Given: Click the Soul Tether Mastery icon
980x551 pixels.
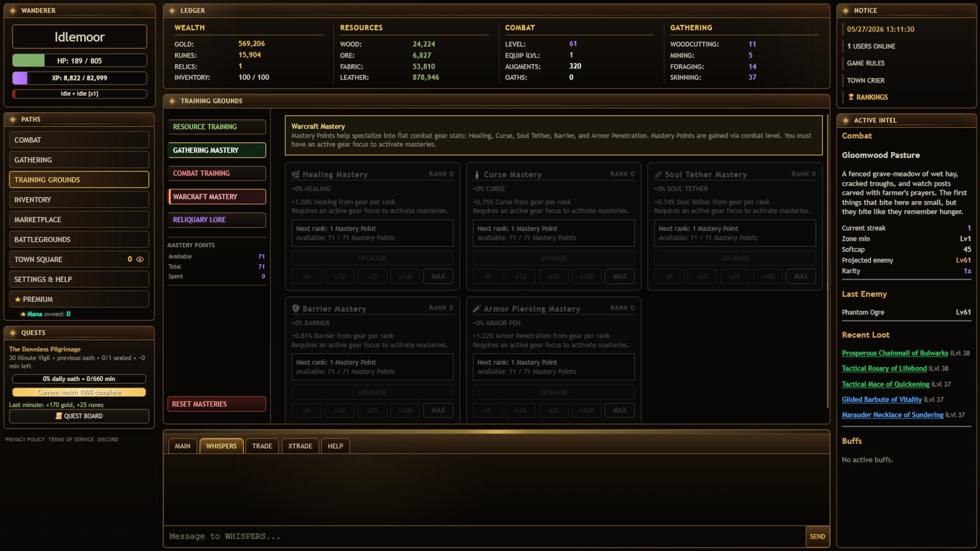Looking at the screenshot, I should [x=658, y=174].
